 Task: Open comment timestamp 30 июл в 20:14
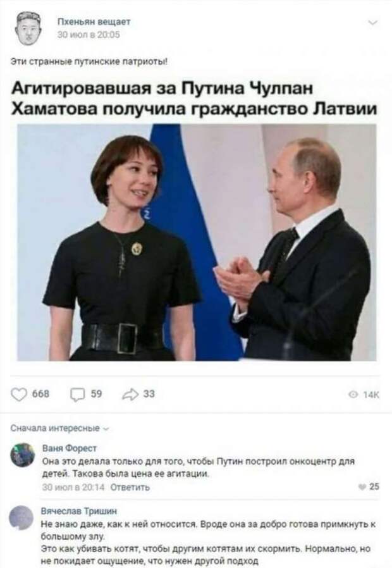click(73, 487)
